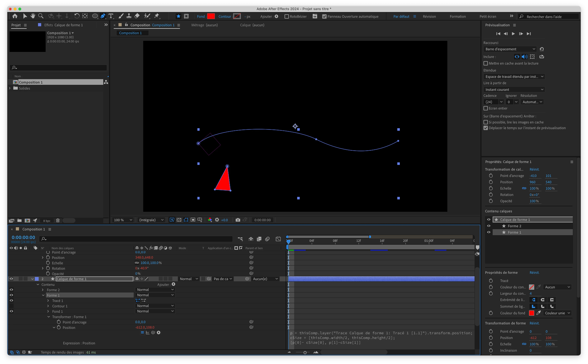This screenshot has width=588, height=364.
Task: Open the Projet panel tab
Action: tap(16, 25)
